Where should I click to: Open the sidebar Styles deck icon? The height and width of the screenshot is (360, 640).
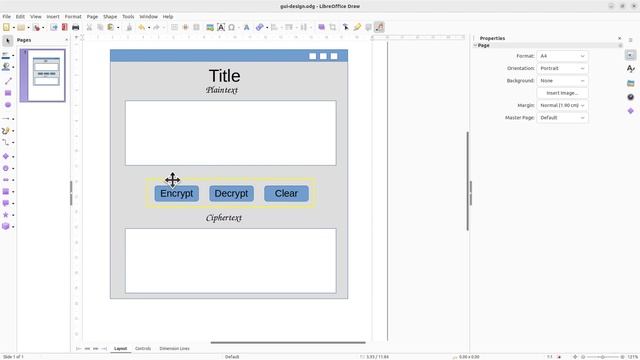630,69
